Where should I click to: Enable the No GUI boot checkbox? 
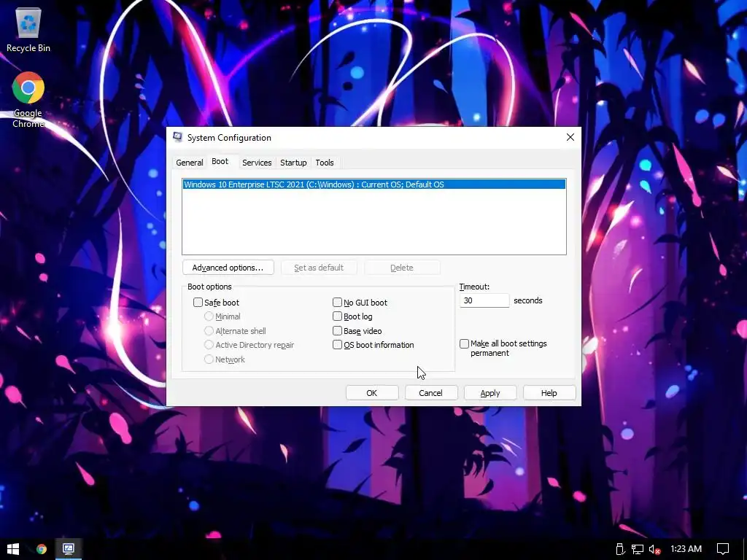point(337,303)
